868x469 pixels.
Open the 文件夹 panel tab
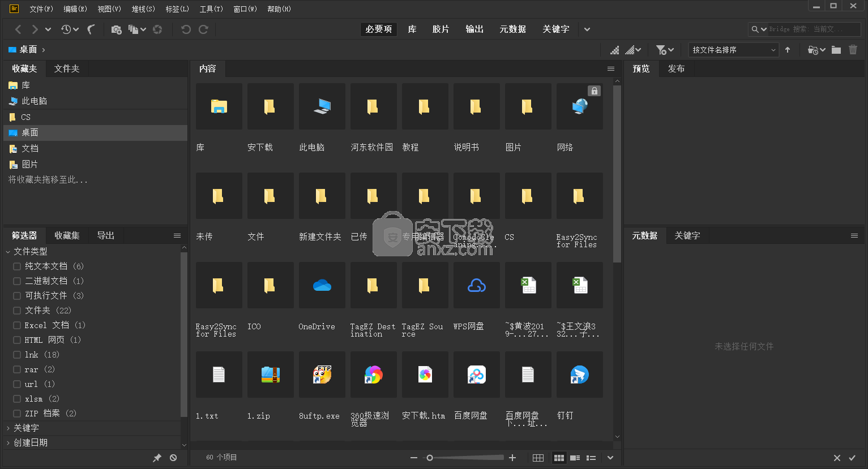point(67,68)
